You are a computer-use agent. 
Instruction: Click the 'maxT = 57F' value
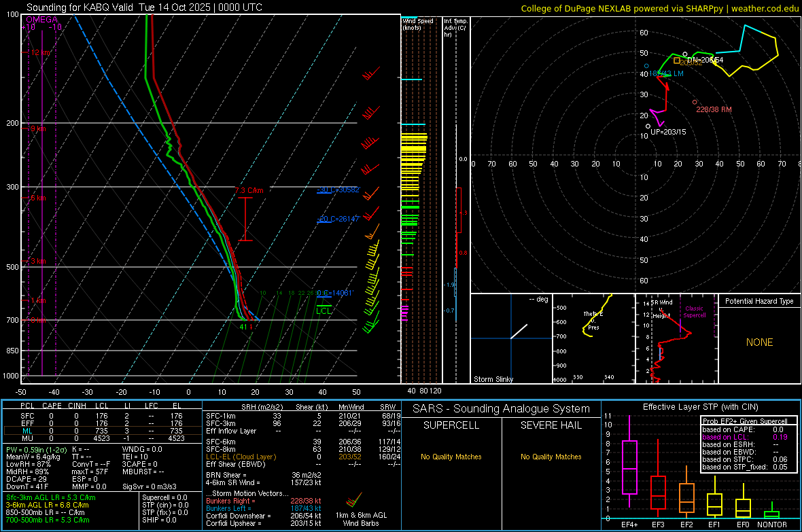[90, 472]
